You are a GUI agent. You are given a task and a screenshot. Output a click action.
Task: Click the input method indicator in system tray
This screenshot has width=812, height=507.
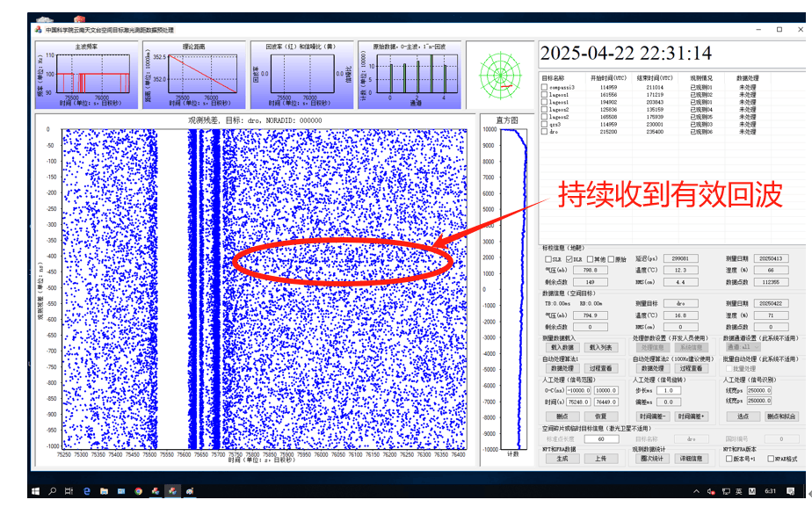[x=739, y=490]
